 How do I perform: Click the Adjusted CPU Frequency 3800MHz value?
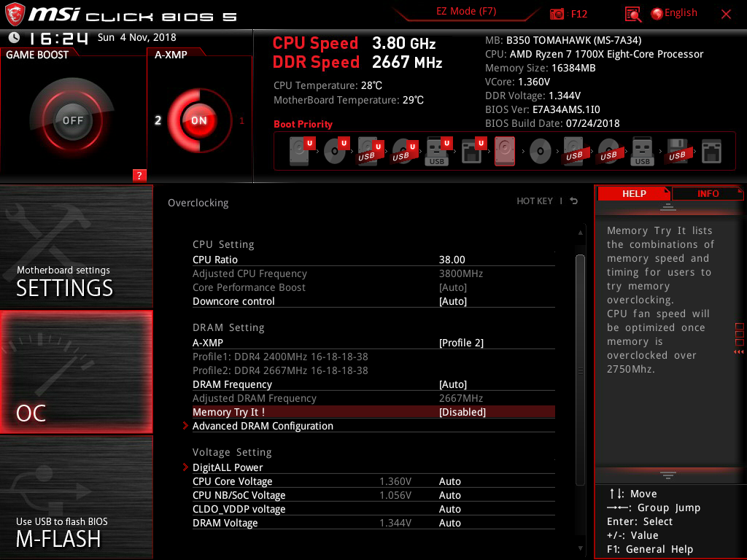click(461, 273)
